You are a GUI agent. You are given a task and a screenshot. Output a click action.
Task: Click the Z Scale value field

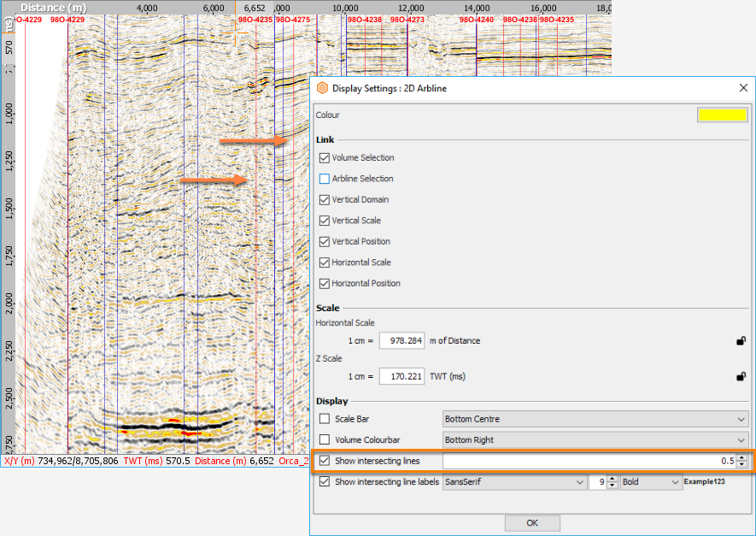pos(401,376)
